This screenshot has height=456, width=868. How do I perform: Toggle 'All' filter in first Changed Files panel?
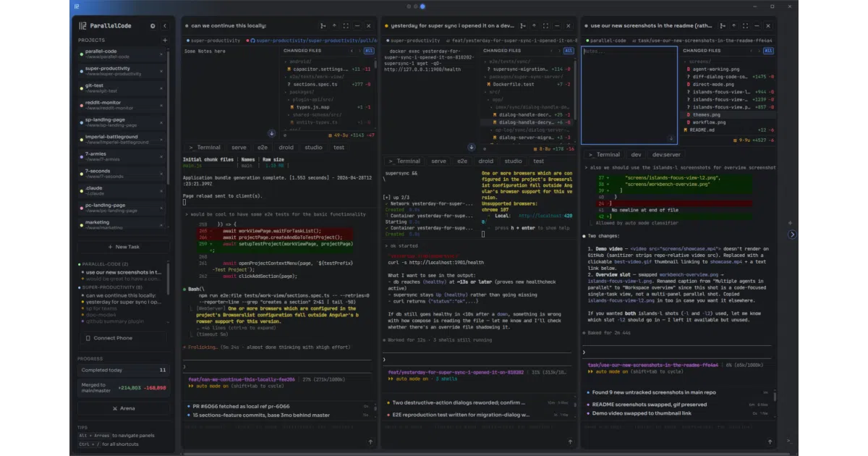(x=368, y=51)
